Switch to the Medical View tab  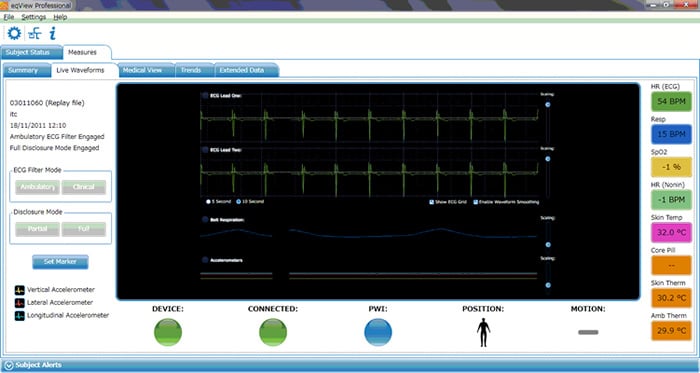[x=142, y=70]
